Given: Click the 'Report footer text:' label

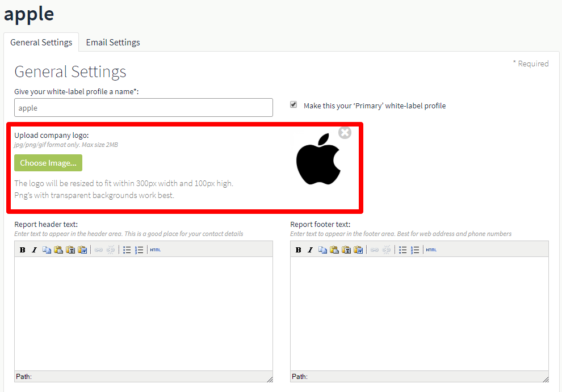Looking at the screenshot, I should pyautogui.click(x=320, y=224).
